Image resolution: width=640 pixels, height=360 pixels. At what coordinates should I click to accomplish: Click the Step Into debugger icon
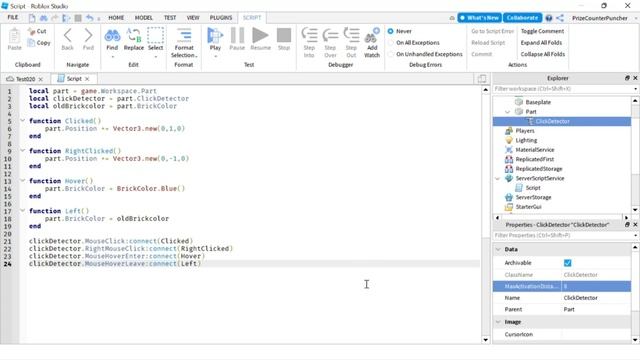point(309,36)
